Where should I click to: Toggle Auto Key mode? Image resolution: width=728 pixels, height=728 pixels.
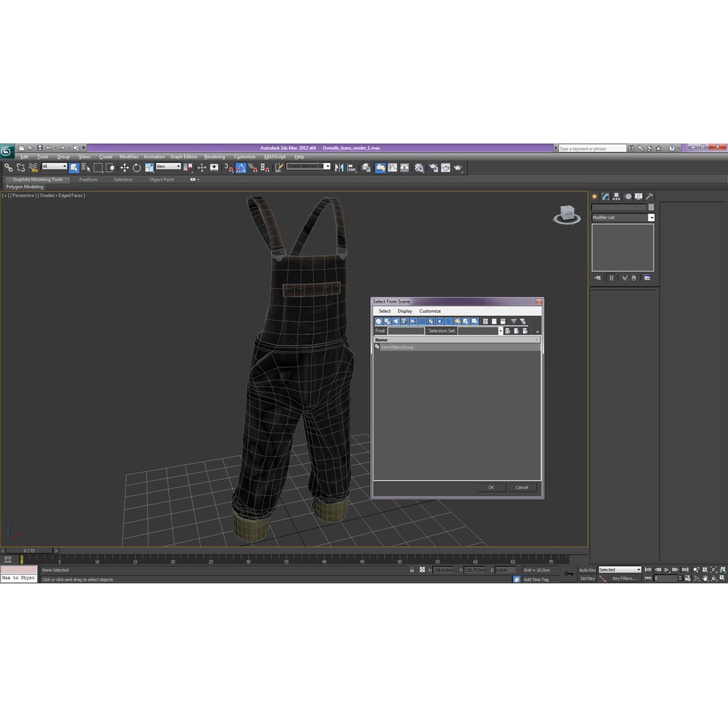pos(587,570)
